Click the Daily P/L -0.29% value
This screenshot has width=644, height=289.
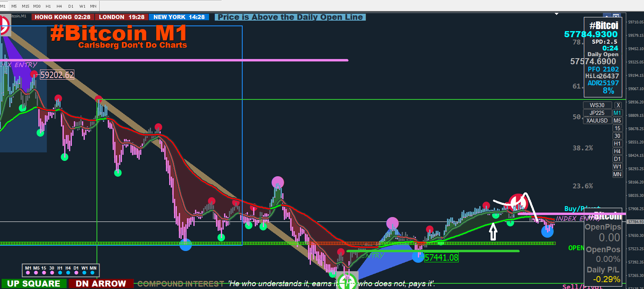[x=606, y=279]
